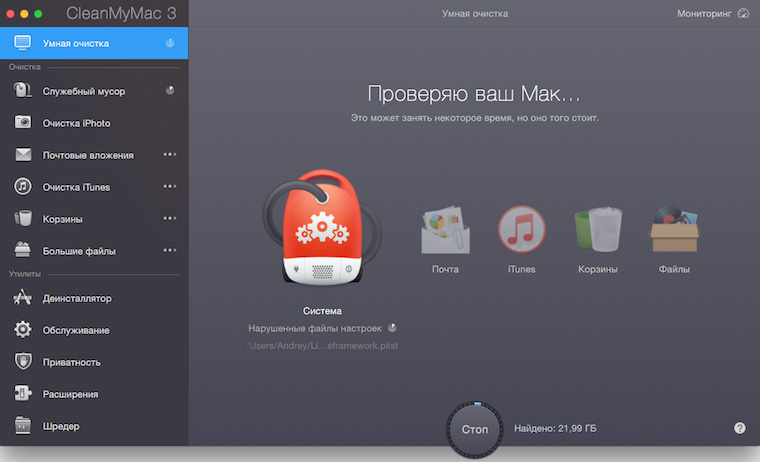
Task: Click the Служебный мусор sidebar icon
Action: point(22,91)
